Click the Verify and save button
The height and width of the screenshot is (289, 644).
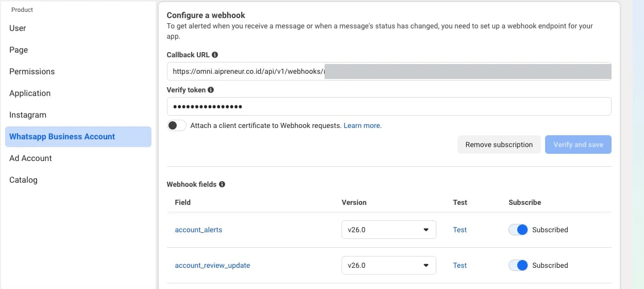(x=578, y=145)
